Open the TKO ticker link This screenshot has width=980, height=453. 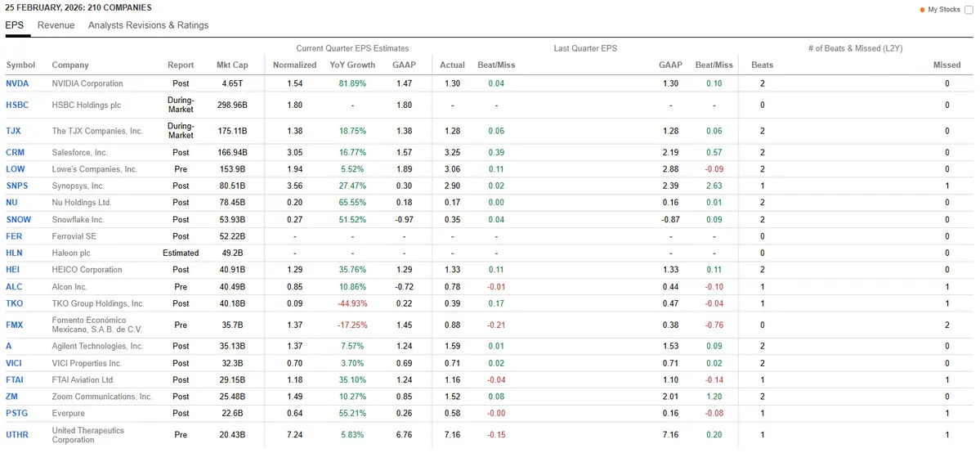15,303
